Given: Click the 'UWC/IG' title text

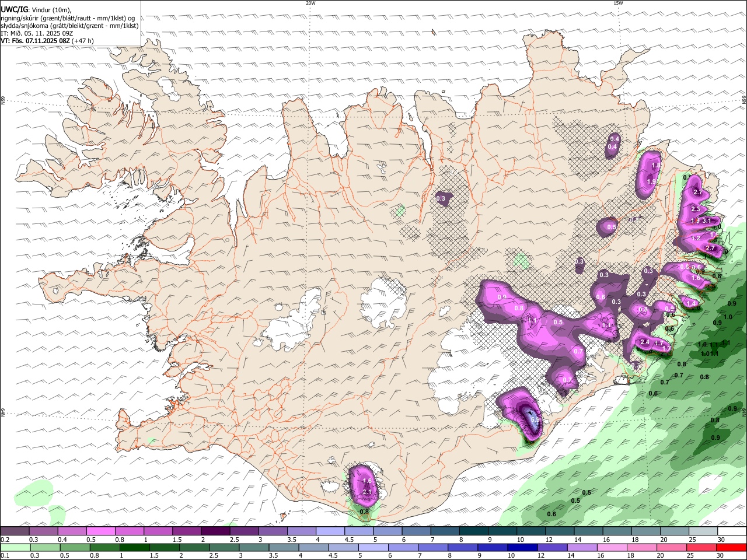Looking at the screenshot, I should pyautogui.click(x=13, y=10).
